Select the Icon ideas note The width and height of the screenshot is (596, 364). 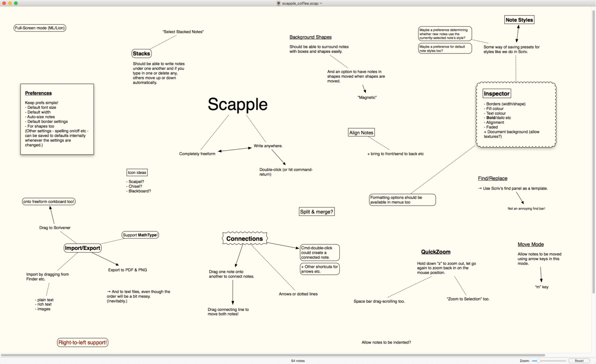pyautogui.click(x=137, y=173)
